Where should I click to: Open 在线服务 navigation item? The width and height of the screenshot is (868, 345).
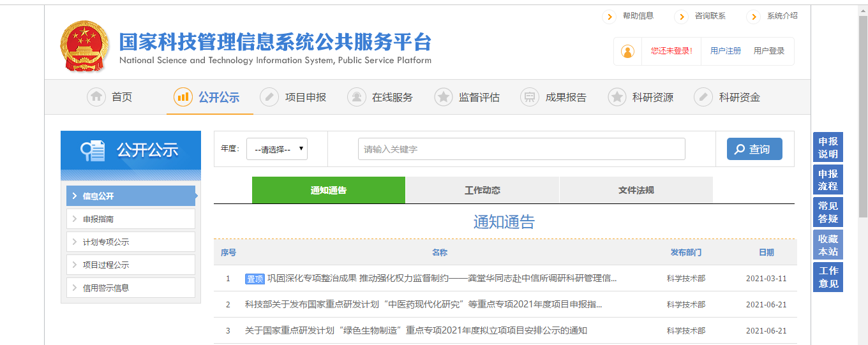pos(393,98)
